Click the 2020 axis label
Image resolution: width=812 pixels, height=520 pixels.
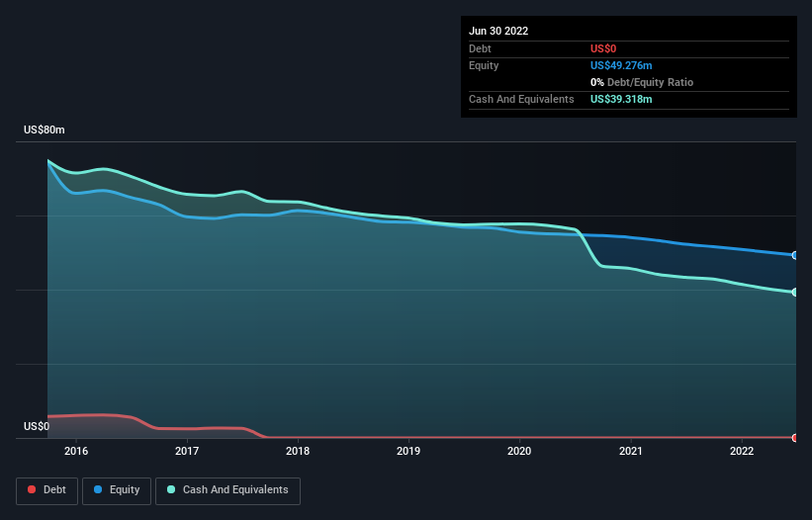point(519,451)
